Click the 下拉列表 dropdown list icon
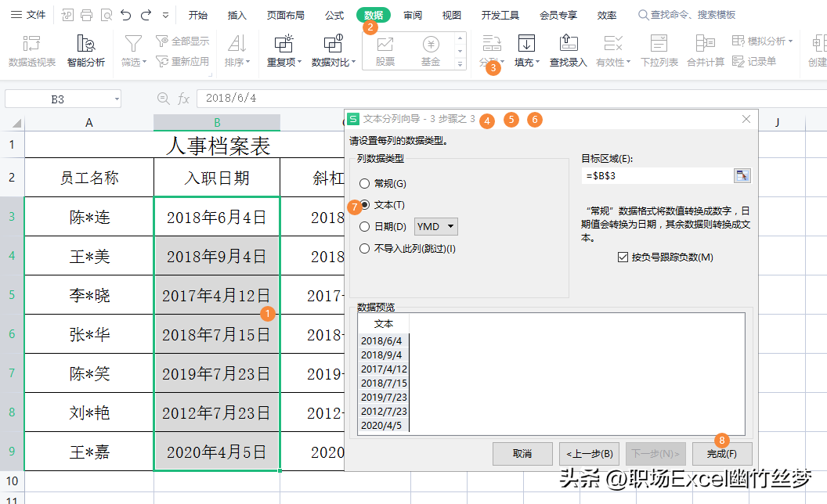 pyautogui.click(x=659, y=44)
